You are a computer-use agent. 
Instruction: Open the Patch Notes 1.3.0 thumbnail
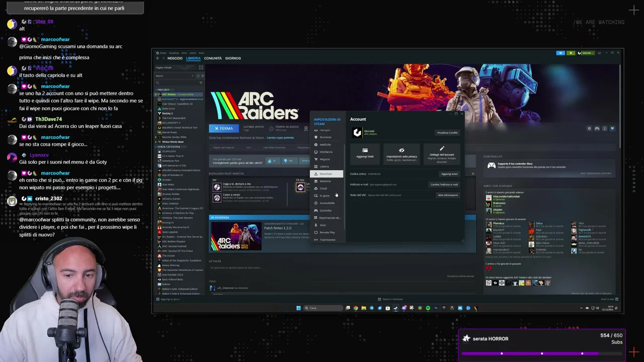236,235
